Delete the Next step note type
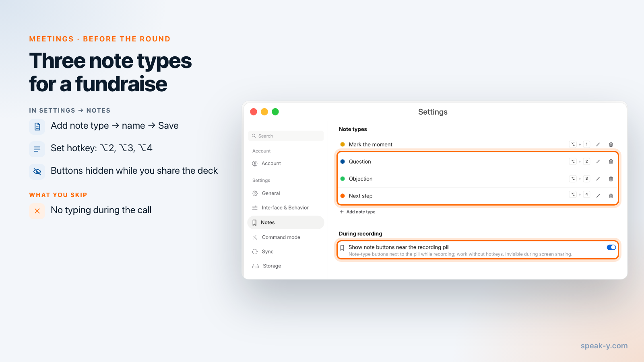 pos(611,196)
